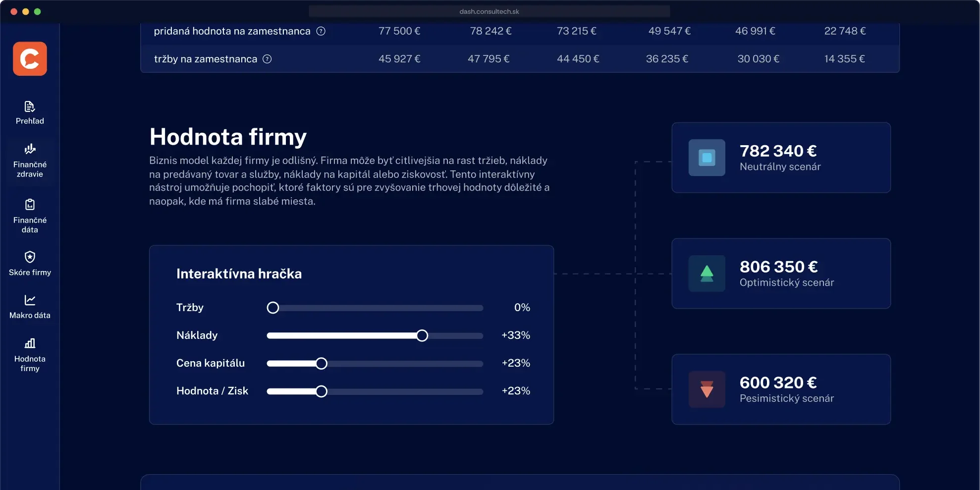Image resolution: width=980 pixels, height=490 pixels.
Task: Click the orange Consultech logo
Action: [30, 59]
